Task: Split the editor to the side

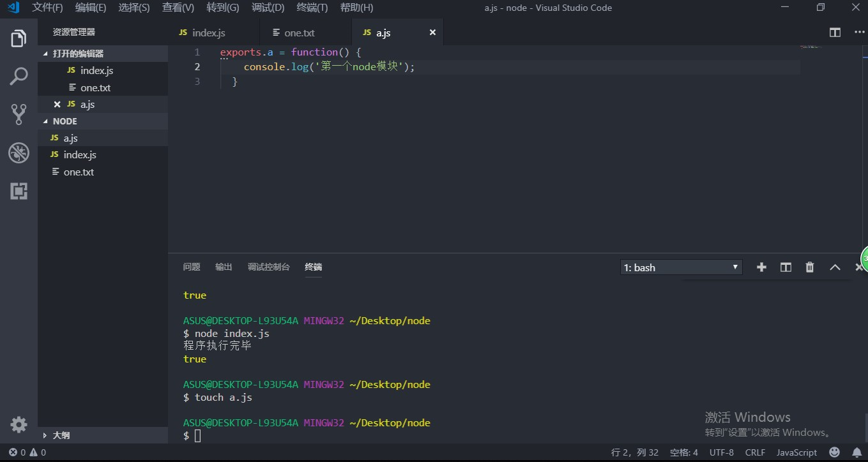Action: pyautogui.click(x=835, y=33)
